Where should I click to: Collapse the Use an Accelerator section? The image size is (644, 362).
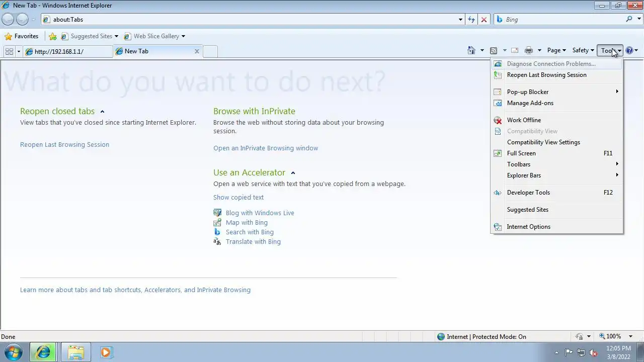pyautogui.click(x=293, y=173)
